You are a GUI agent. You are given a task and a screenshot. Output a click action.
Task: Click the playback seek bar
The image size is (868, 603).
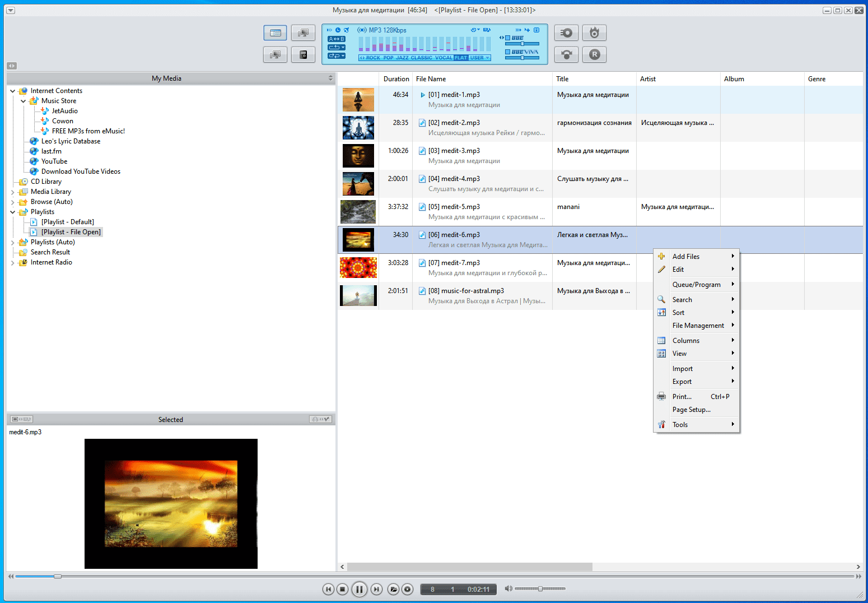click(x=435, y=576)
